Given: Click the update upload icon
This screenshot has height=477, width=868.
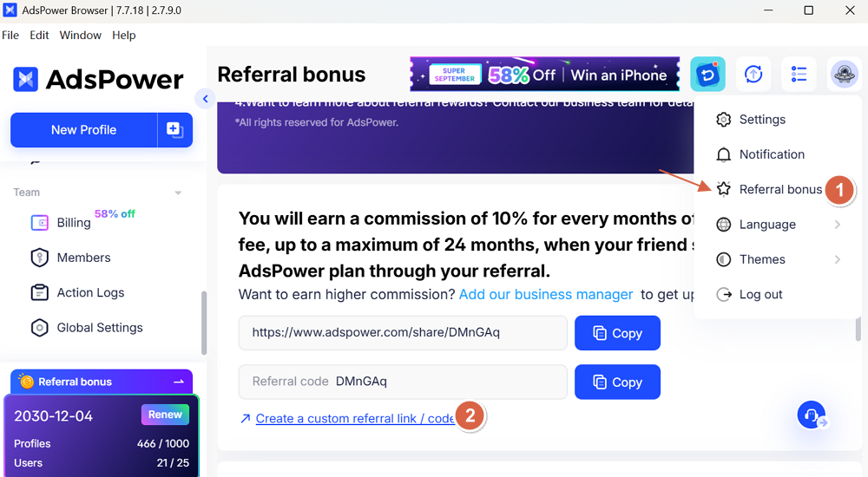Looking at the screenshot, I should [753, 75].
